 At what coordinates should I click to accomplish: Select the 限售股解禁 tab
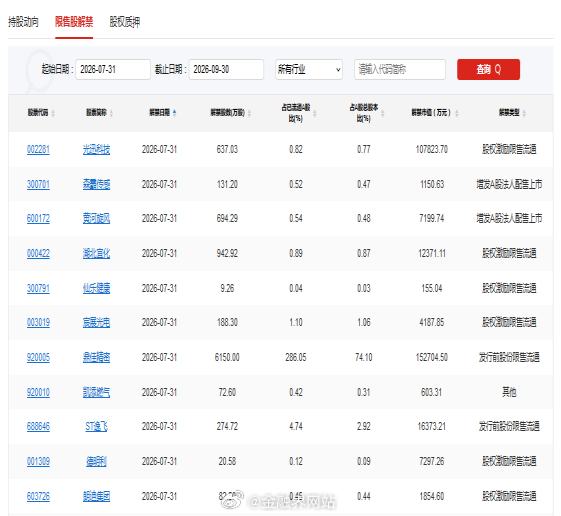coord(74,22)
